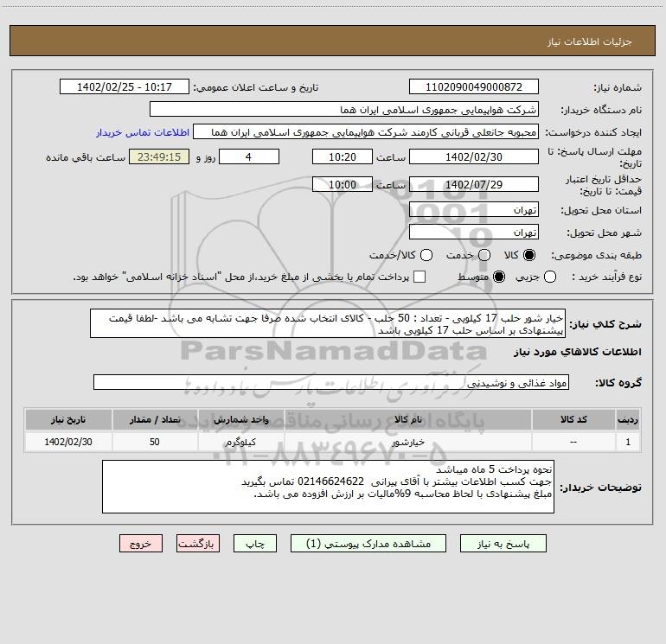
Task: Click the نام دستگاه خریدار label
Action: click(601, 110)
